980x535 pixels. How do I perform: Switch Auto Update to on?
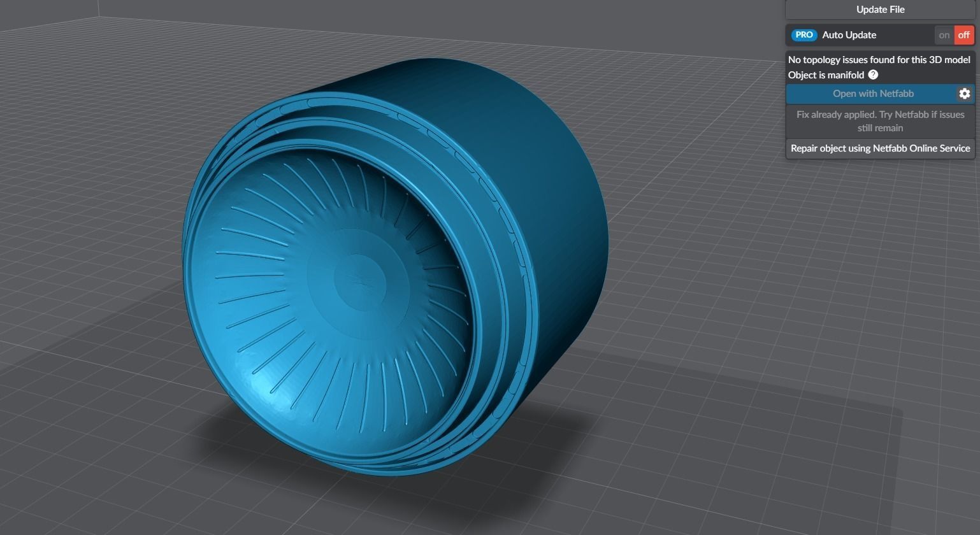[x=944, y=35]
